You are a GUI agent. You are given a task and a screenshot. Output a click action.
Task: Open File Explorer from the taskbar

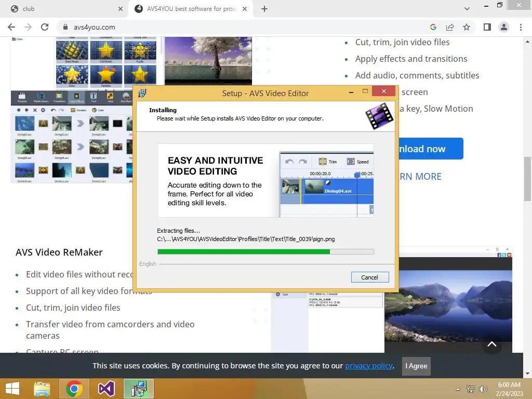point(42,389)
